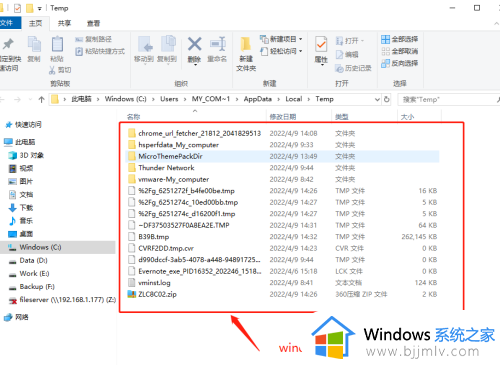Click the Paste (粘贴) clipboard icon
This screenshot has height=365, width=500.
[57, 45]
